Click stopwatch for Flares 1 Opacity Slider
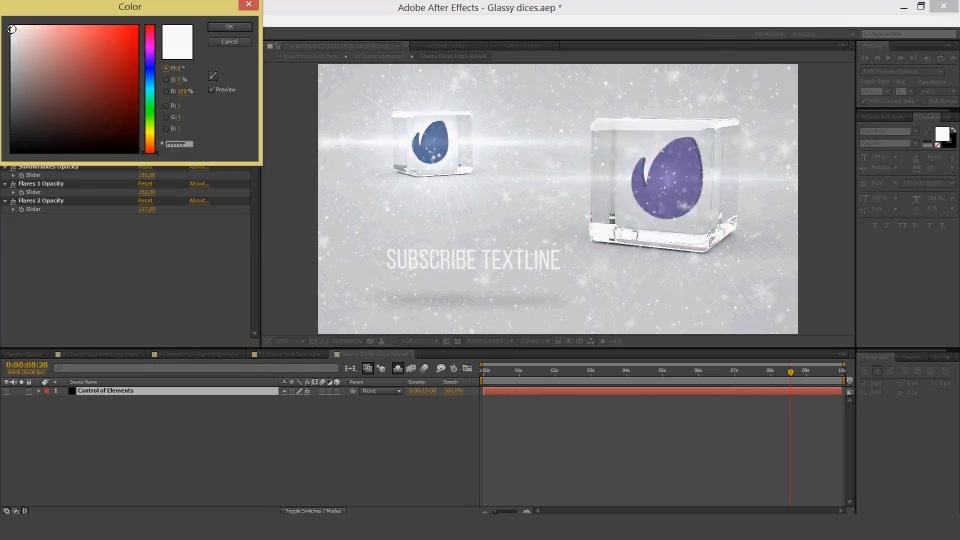 point(21,192)
